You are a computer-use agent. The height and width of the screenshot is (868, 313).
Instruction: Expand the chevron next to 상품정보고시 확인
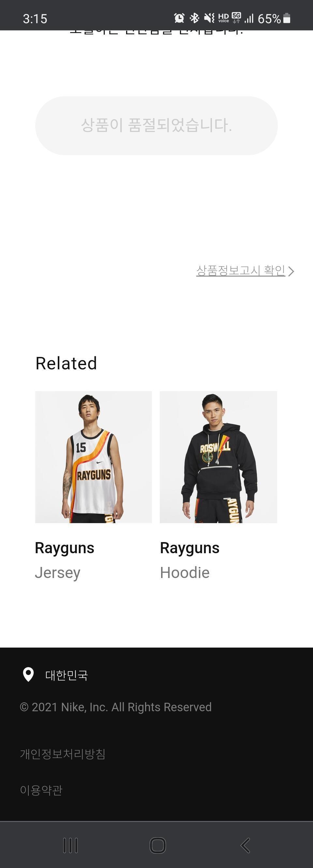[x=291, y=271]
